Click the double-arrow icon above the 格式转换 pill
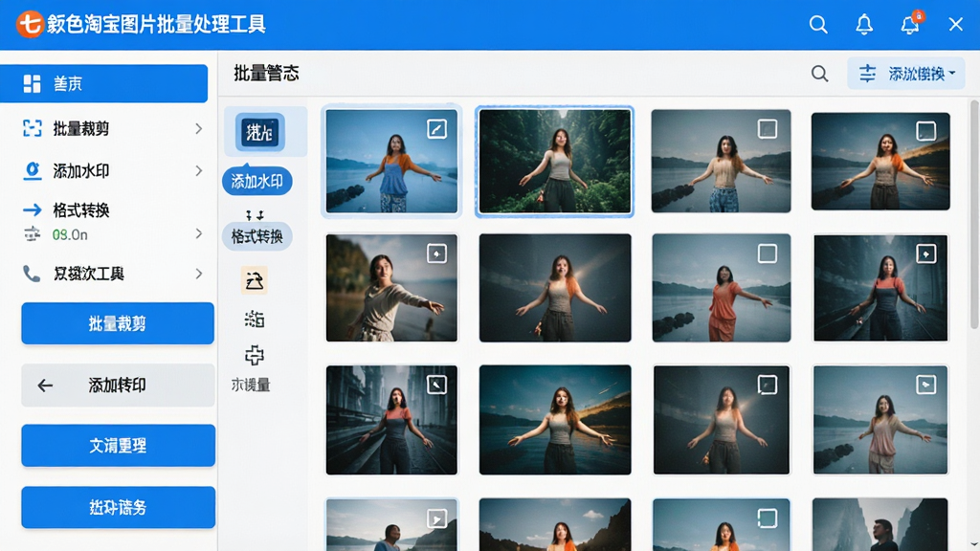Screen dimensions: 980x551 [255, 215]
